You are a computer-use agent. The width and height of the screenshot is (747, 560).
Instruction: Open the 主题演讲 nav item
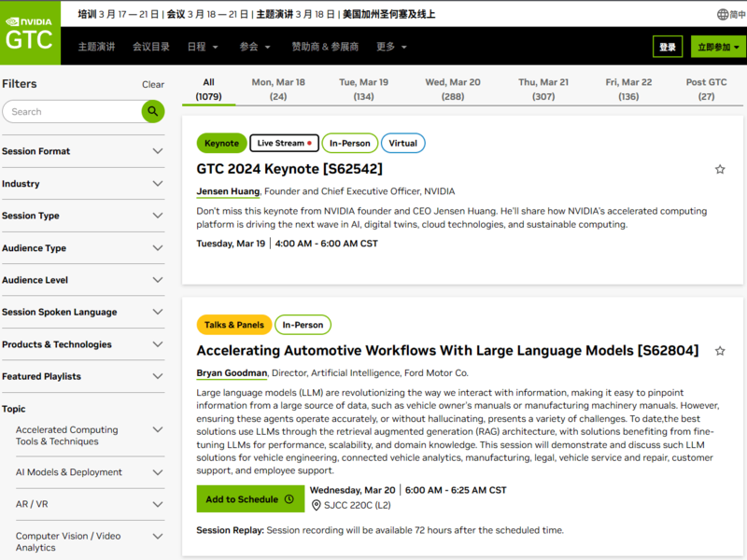coord(97,47)
